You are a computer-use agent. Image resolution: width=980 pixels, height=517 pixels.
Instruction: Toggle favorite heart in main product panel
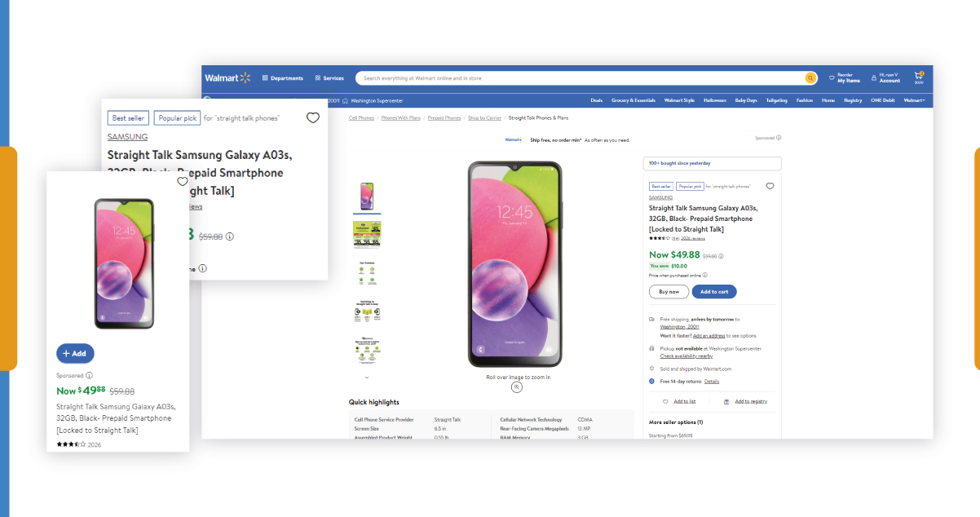[770, 186]
